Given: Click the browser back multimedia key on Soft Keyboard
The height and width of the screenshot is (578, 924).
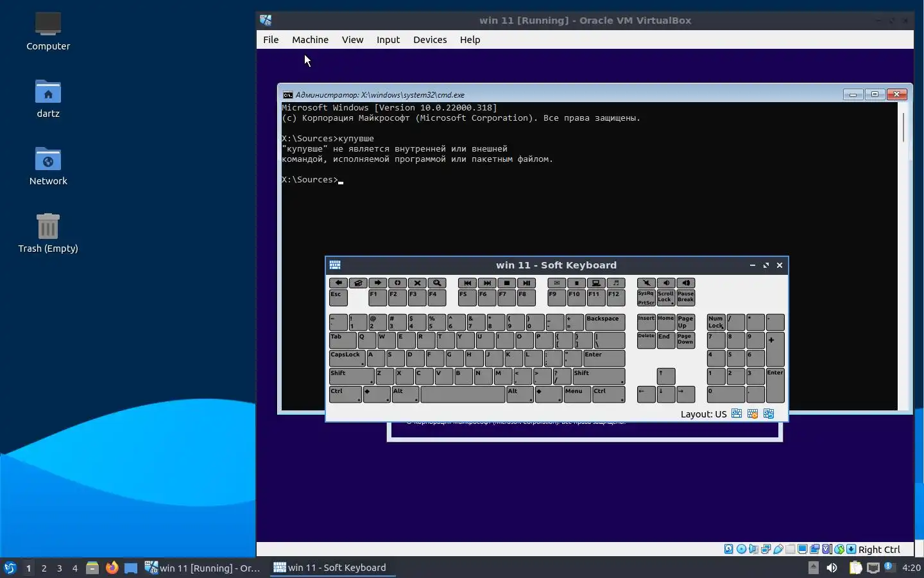Looking at the screenshot, I should tap(338, 283).
